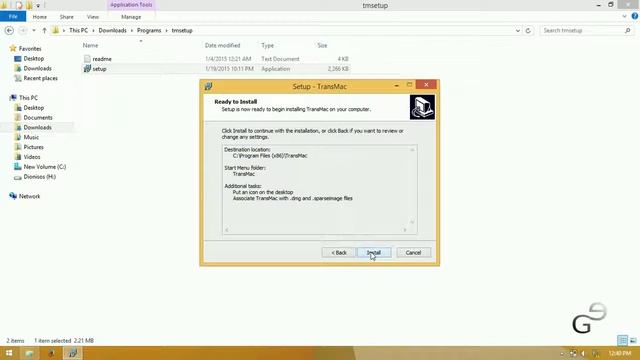
Task: Open Videos folder in navigation pane
Action: coord(32,157)
